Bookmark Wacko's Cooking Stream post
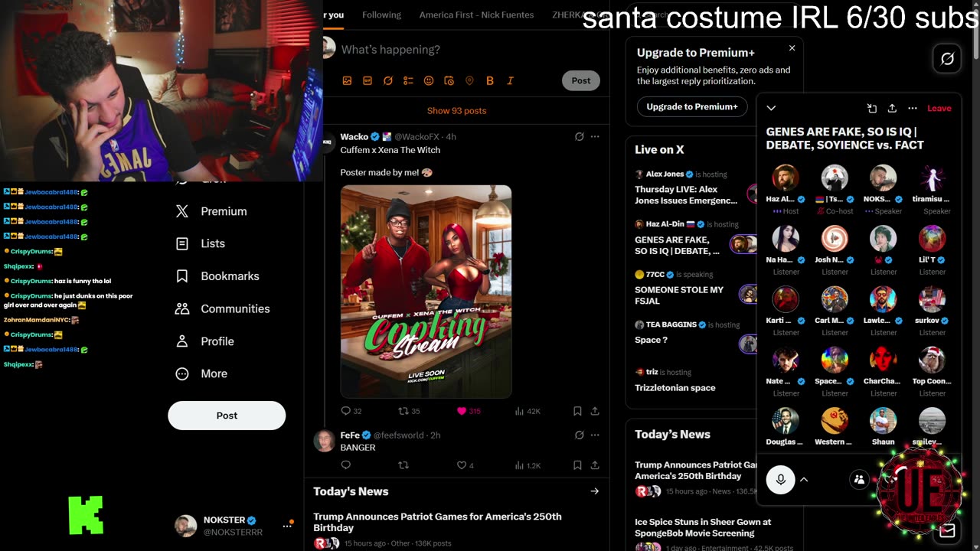Screen dimensions: 980x551 [x=577, y=411]
